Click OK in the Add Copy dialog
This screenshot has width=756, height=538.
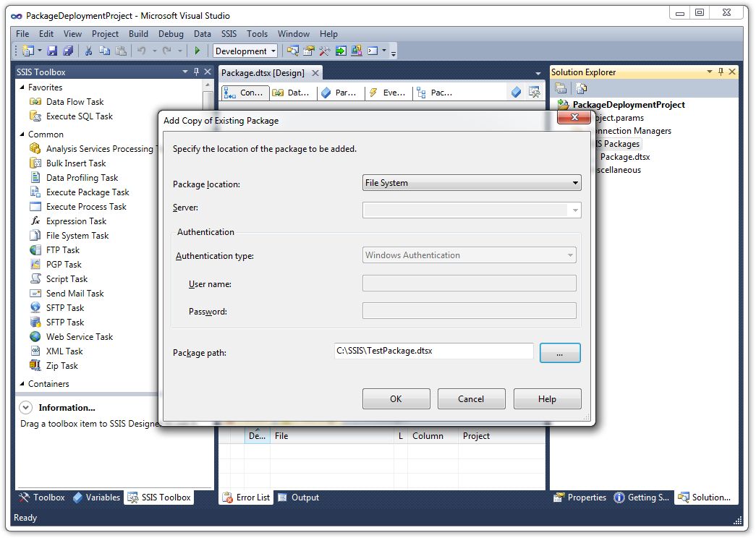[396, 398]
